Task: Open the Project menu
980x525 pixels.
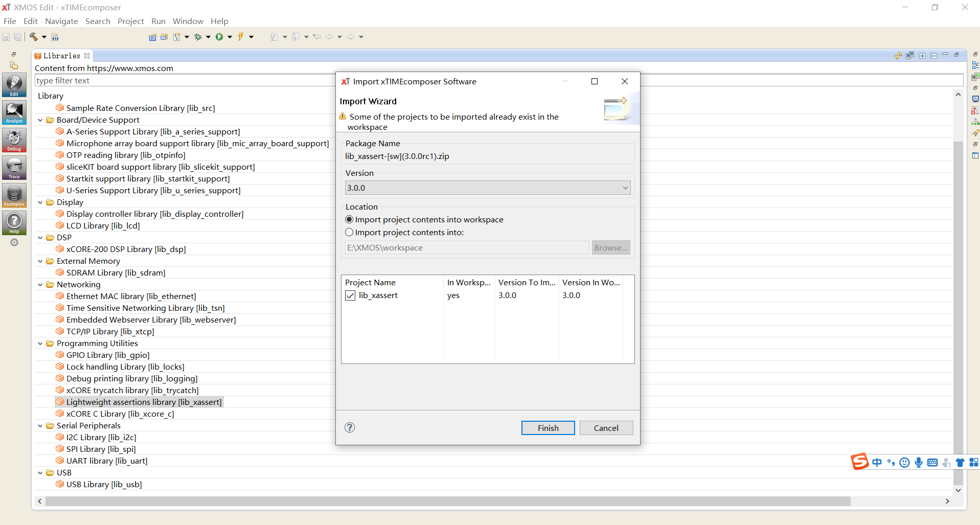Action: pos(131,21)
